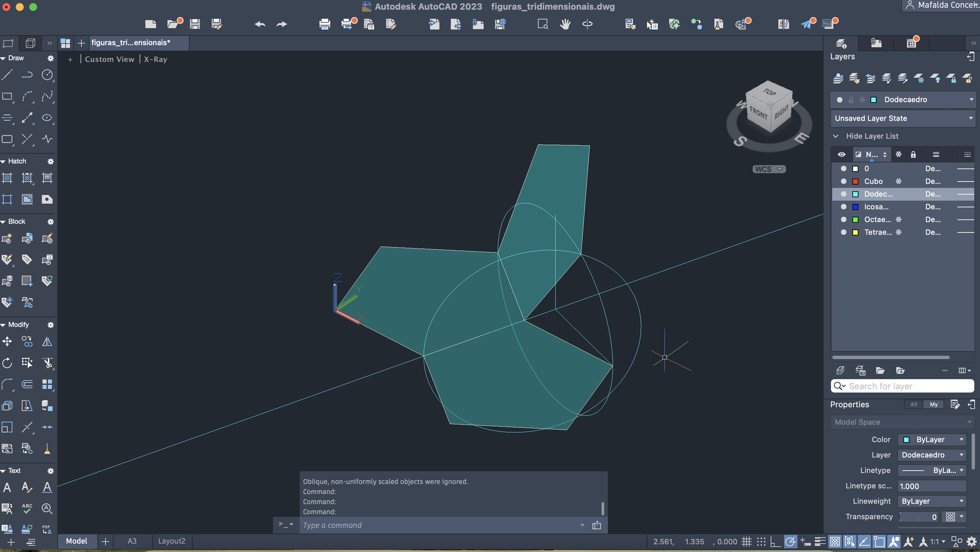
Task: Click the Undo arrow in top toolbar
Action: click(x=260, y=24)
